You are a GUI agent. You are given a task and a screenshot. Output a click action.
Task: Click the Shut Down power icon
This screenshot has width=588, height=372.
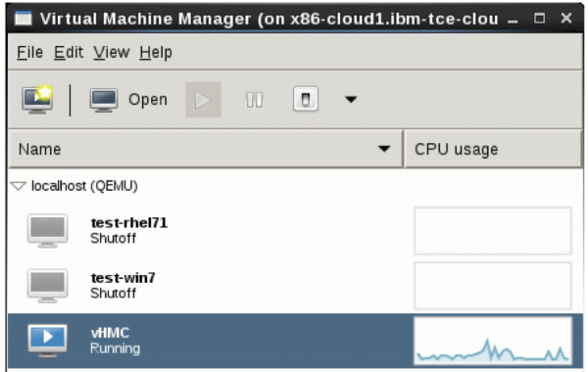[306, 99]
